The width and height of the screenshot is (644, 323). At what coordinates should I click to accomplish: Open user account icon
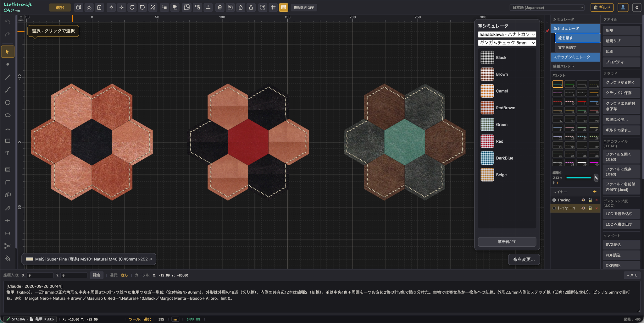(x=623, y=7)
